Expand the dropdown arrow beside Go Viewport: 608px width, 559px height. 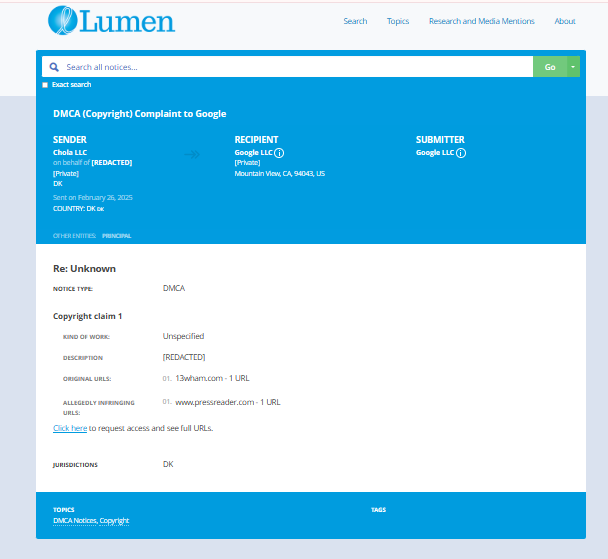click(573, 67)
